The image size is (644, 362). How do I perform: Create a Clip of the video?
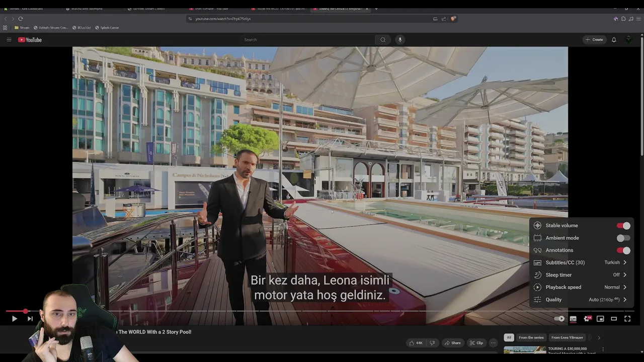tap(476, 343)
